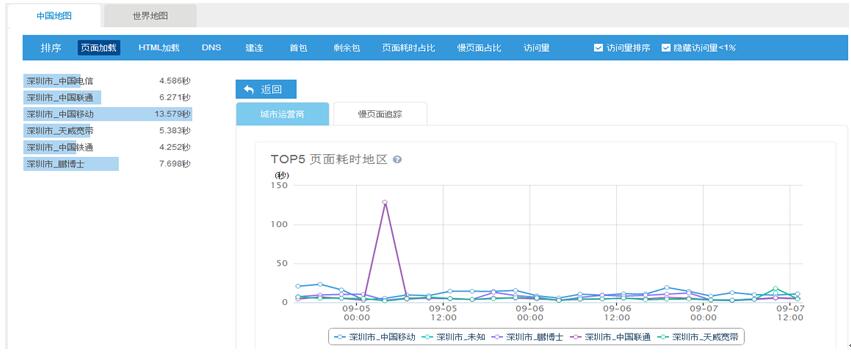851x360 pixels.
Task: Click the 4.586秒 value
Action: [x=175, y=81]
